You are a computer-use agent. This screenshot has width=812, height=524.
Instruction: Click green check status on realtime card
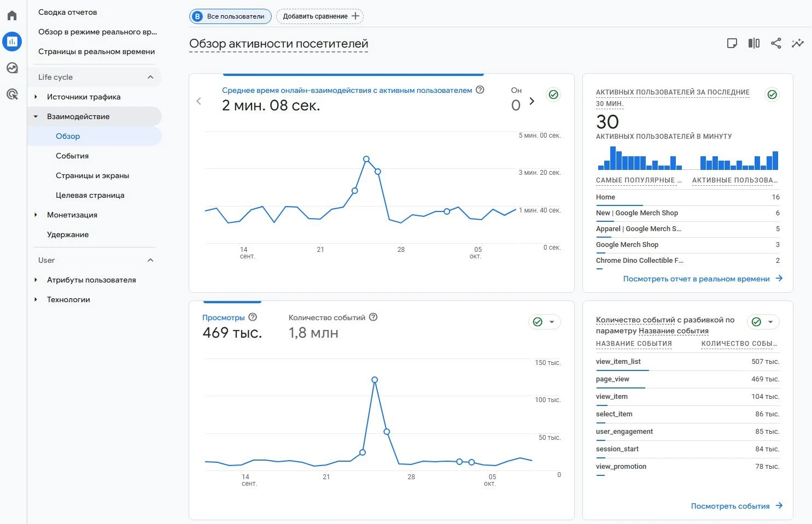772,95
